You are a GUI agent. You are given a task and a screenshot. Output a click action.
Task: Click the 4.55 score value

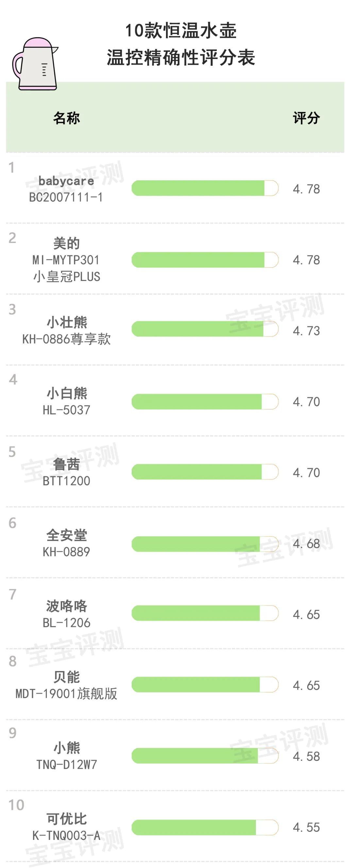click(306, 827)
